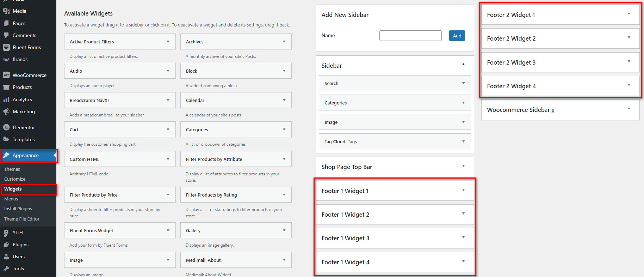Click the Marketing megaphone icon

tap(6, 112)
